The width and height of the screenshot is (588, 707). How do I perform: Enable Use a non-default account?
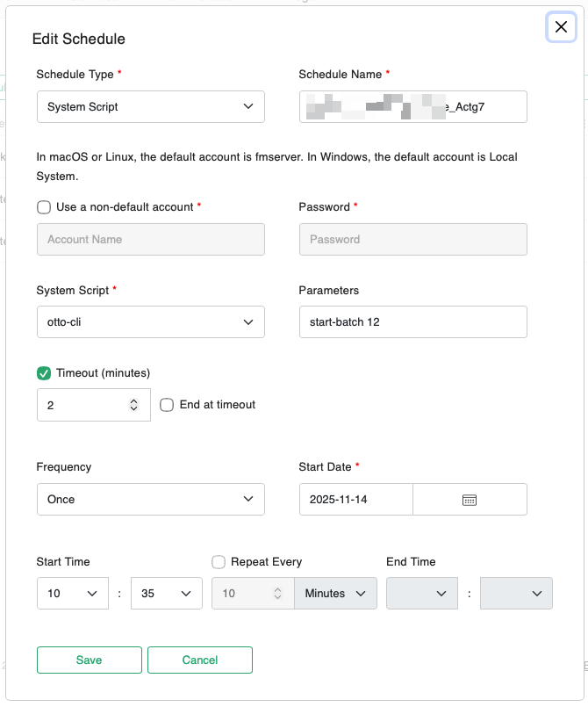(x=44, y=207)
